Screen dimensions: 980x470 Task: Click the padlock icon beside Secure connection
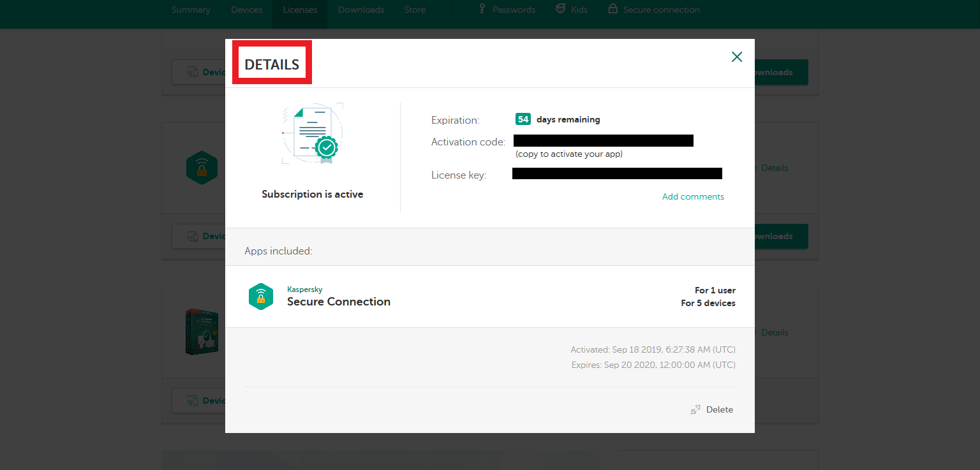[612, 9]
